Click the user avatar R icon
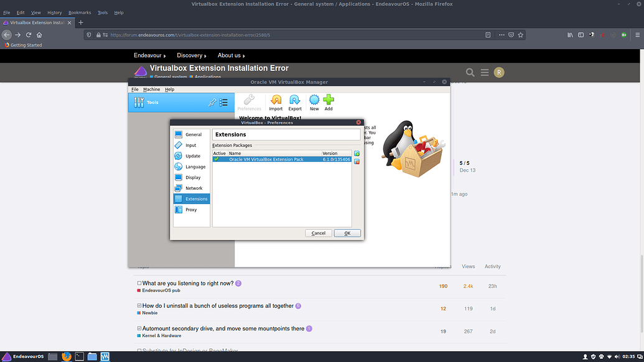 (499, 73)
